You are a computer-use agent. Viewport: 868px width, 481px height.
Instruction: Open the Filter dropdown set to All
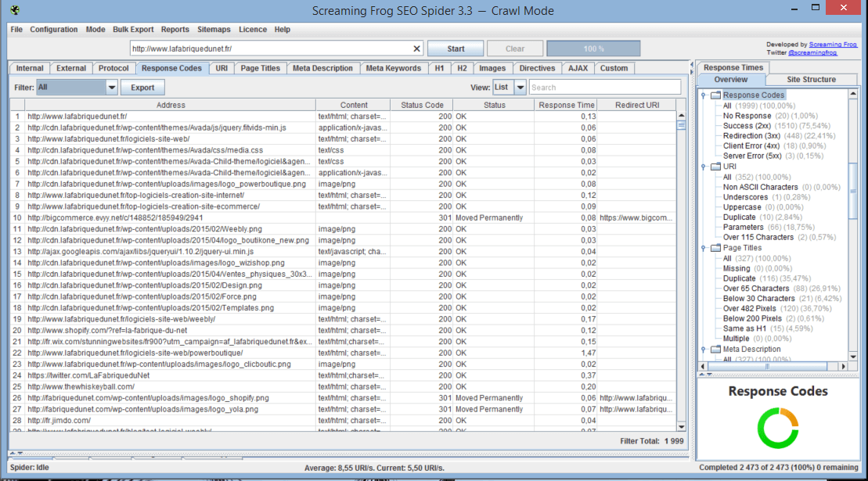click(x=112, y=88)
